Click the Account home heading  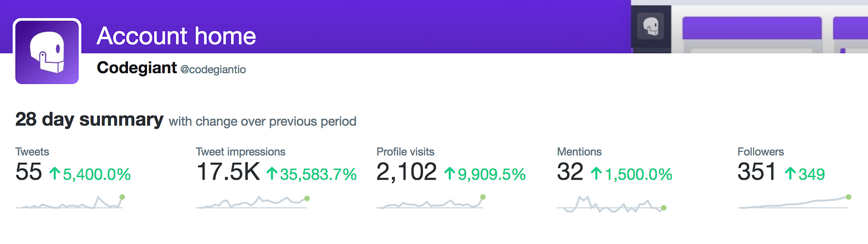click(176, 36)
